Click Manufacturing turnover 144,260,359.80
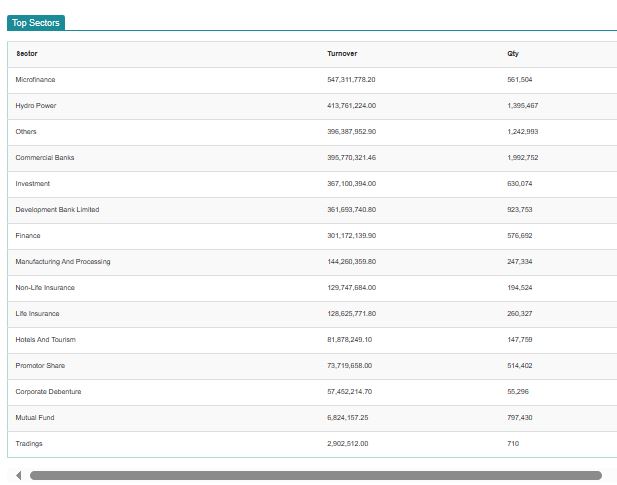This screenshot has width=617, height=485. coord(351,262)
